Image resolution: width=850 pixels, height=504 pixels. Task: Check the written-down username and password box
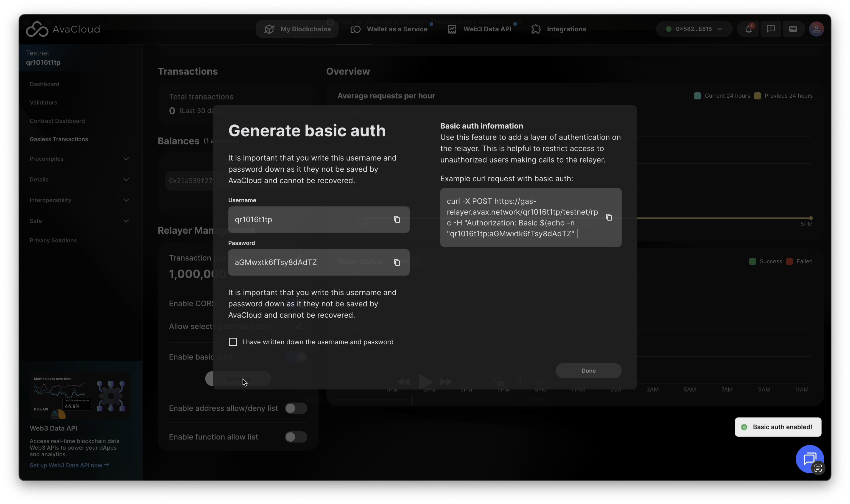pos(233,342)
